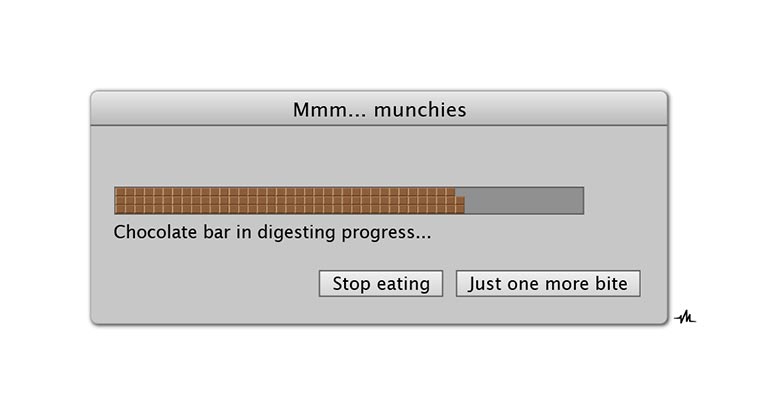760x416 pixels.
Task: Click the empty dialog area left of "Stop eating"
Action: point(210,284)
